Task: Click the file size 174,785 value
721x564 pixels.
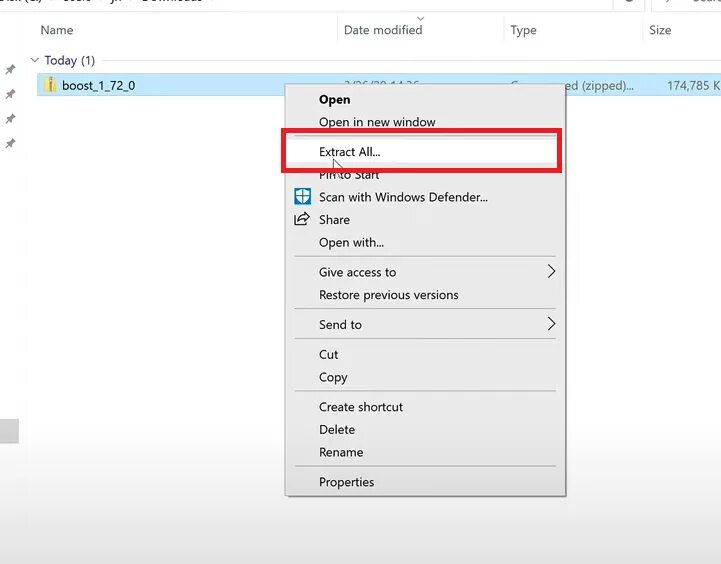Action: click(693, 85)
